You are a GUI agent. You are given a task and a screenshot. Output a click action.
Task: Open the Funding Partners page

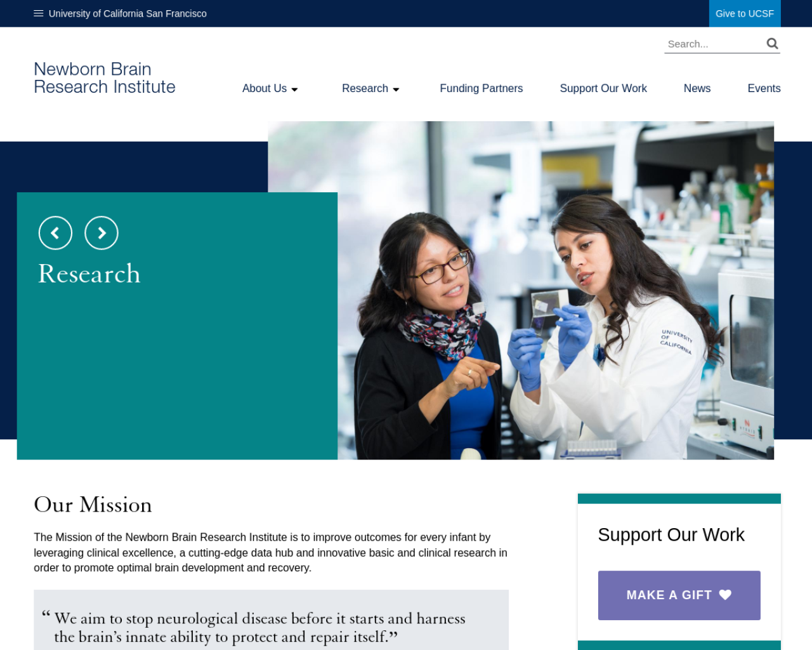(481, 88)
